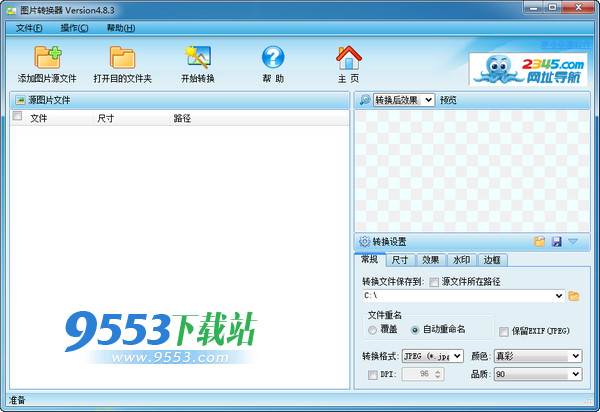Select the Auto rename (自动重命名) radio button
This screenshot has width=600, height=412.
tap(415, 330)
